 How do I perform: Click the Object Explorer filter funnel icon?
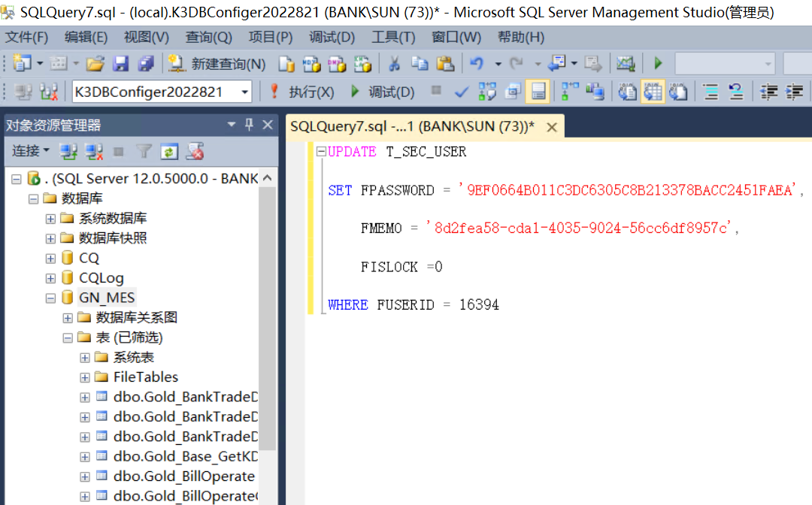click(x=144, y=152)
